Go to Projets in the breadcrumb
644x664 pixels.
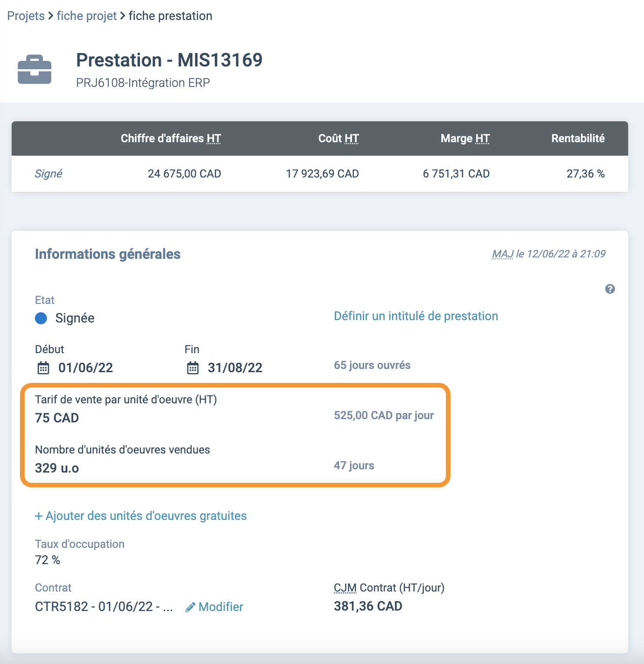(26, 16)
